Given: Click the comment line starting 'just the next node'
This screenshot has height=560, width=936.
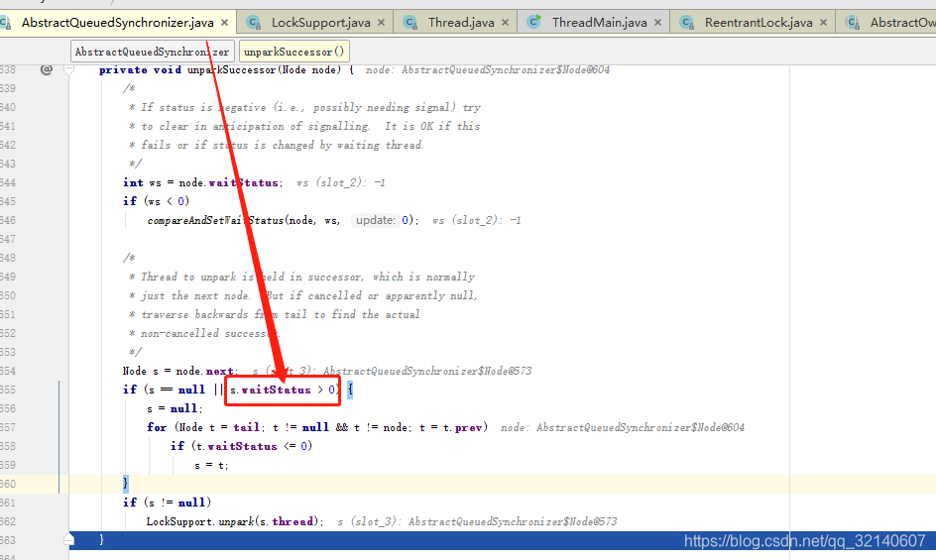Looking at the screenshot, I should [302, 295].
